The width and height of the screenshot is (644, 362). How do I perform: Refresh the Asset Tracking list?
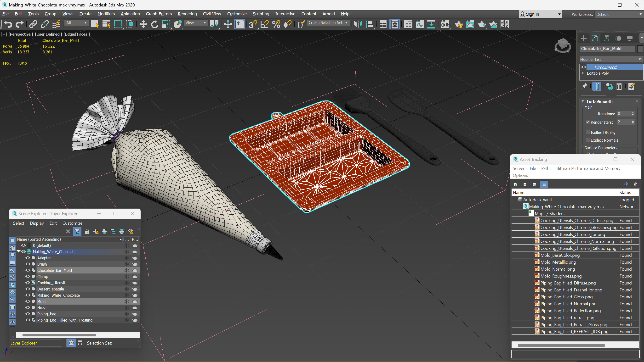pos(515,184)
